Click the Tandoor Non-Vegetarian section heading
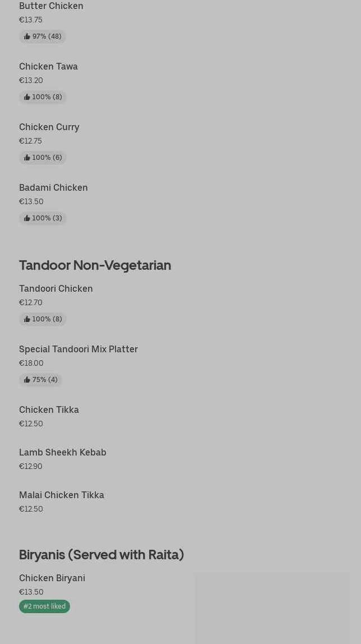This screenshot has height=644, width=361. [x=95, y=265]
